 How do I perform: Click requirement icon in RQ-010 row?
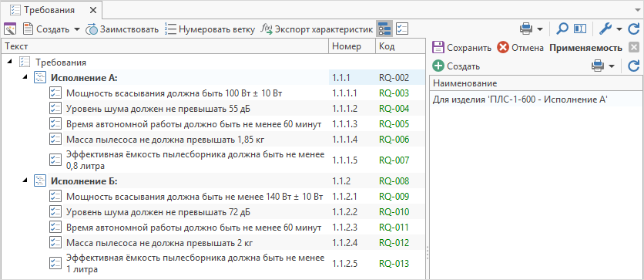point(55,212)
